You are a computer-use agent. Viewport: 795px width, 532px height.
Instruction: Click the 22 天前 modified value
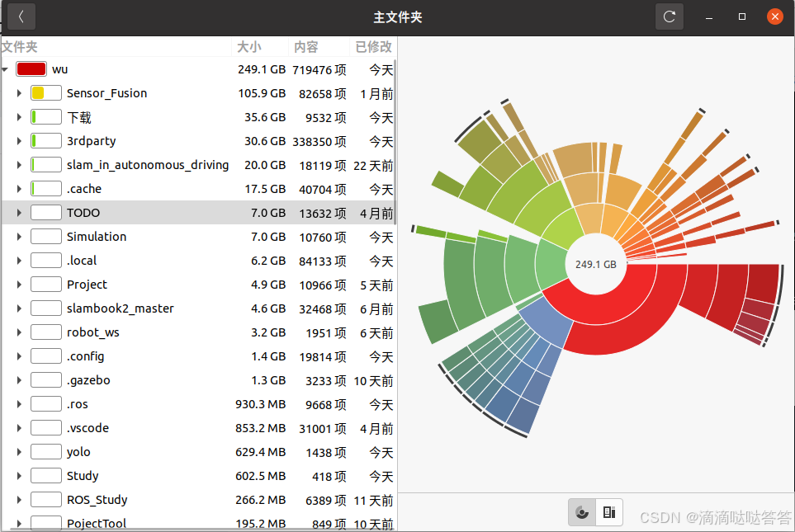(373, 166)
